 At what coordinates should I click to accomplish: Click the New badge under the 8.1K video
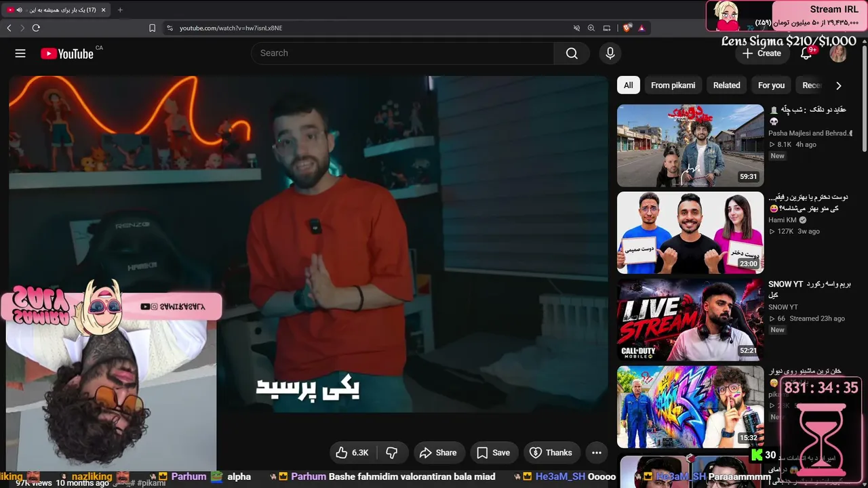coord(777,156)
